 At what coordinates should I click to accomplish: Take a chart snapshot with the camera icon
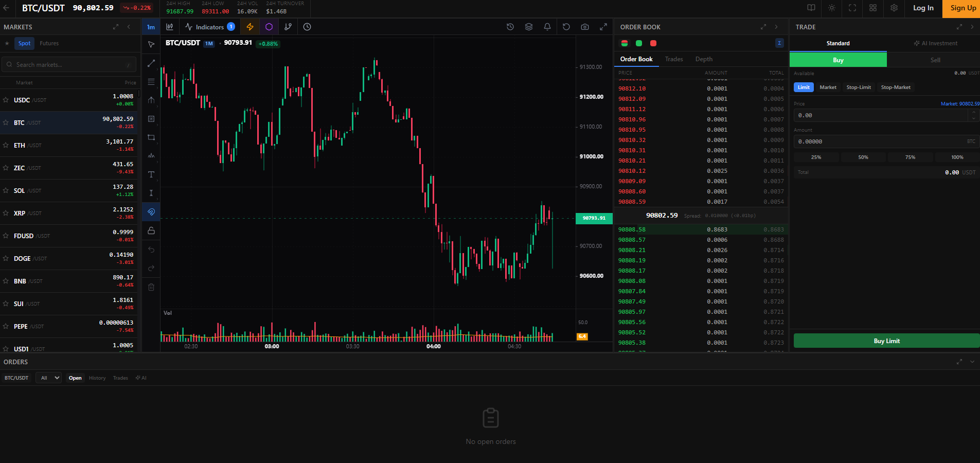coord(584,27)
